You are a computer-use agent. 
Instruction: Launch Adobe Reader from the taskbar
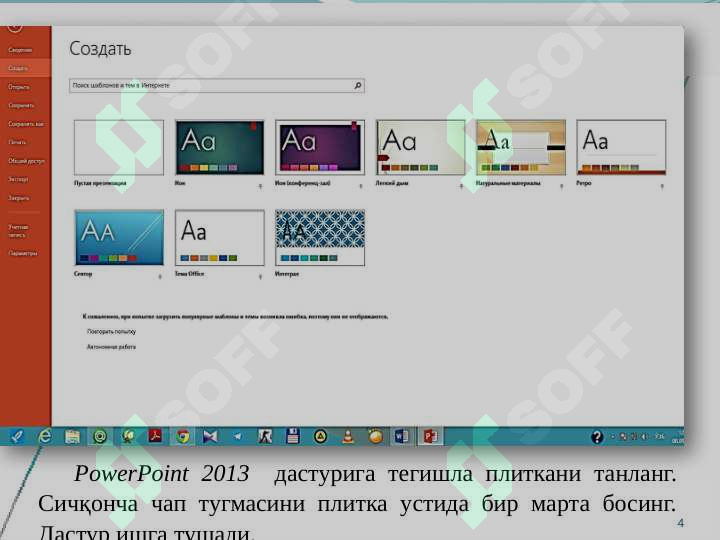pos(155,436)
